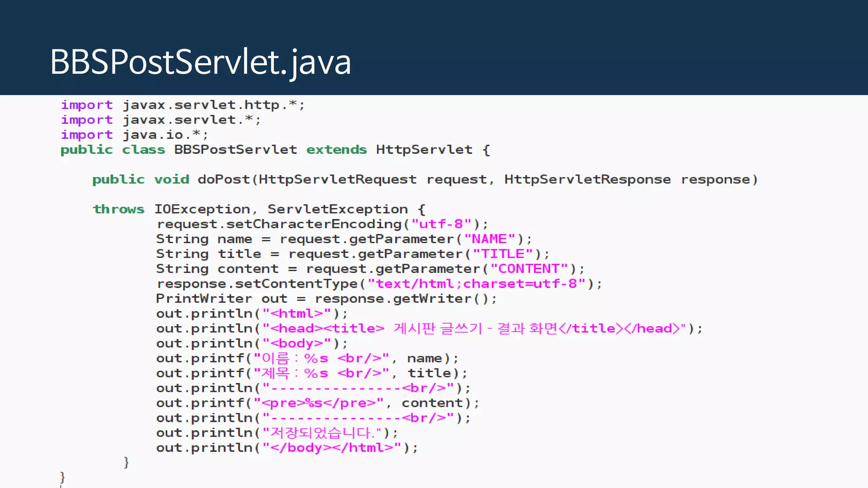This screenshot has height=488, width=868.
Task: Click the slide title BBSPostServlet.java
Action: [x=200, y=62]
